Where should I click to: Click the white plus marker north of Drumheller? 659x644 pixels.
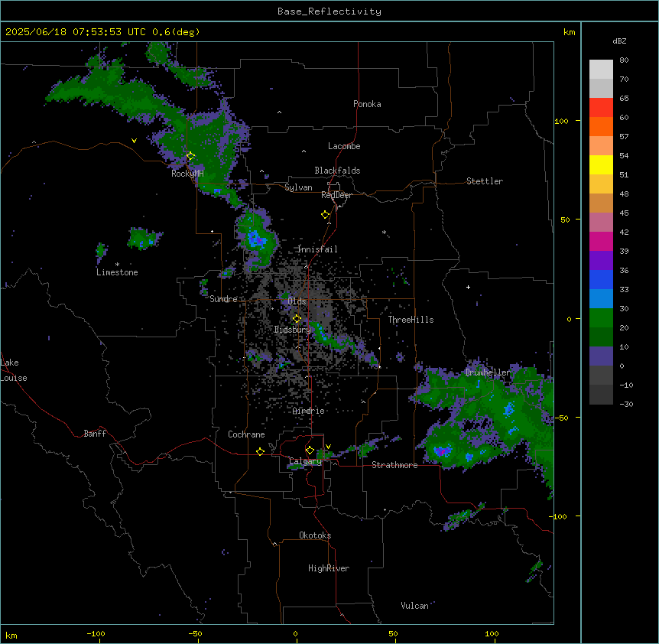point(468,287)
